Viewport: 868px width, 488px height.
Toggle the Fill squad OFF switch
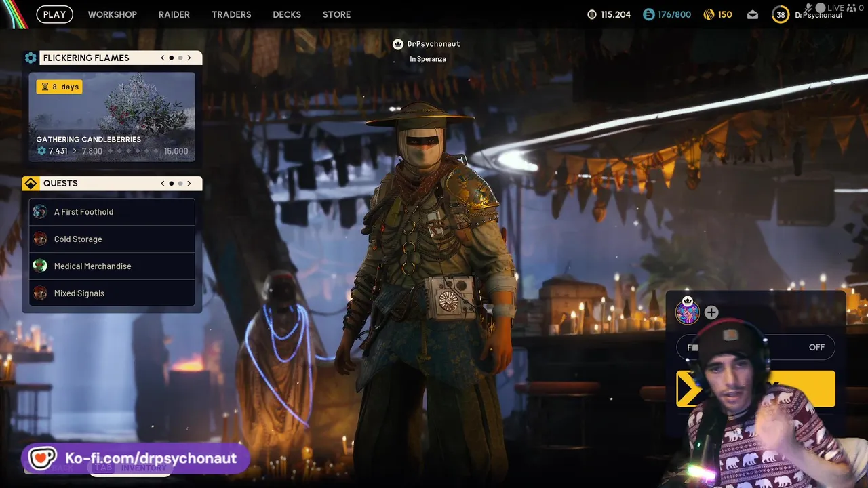(755, 347)
